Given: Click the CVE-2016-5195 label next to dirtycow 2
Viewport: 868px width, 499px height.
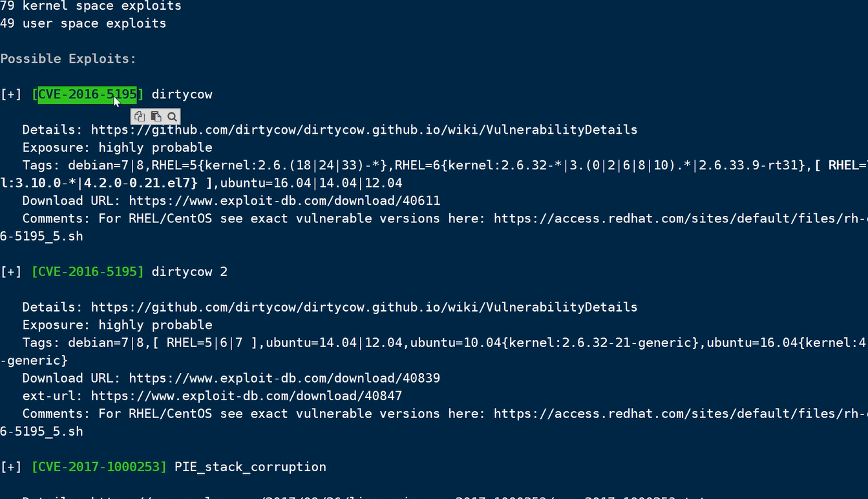Looking at the screenshot, I should tap(87, 271).
